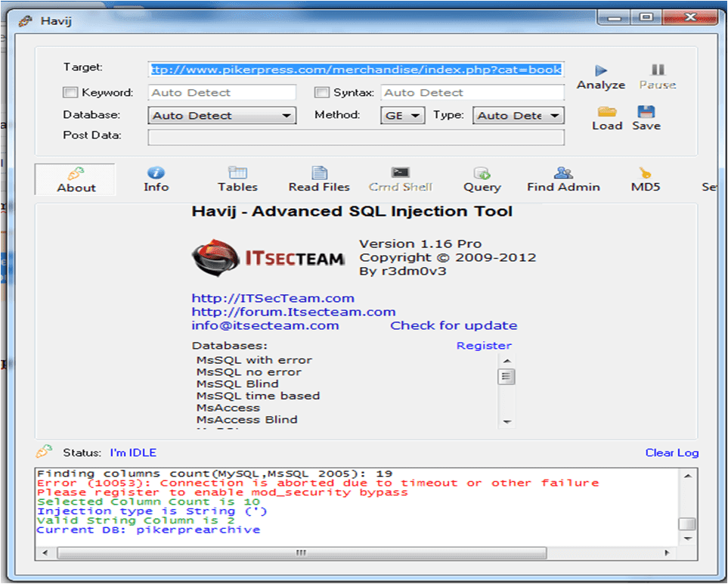Open the MD5 tab
This screenshot has height=584, width=728.
click(x=645, y=179)
